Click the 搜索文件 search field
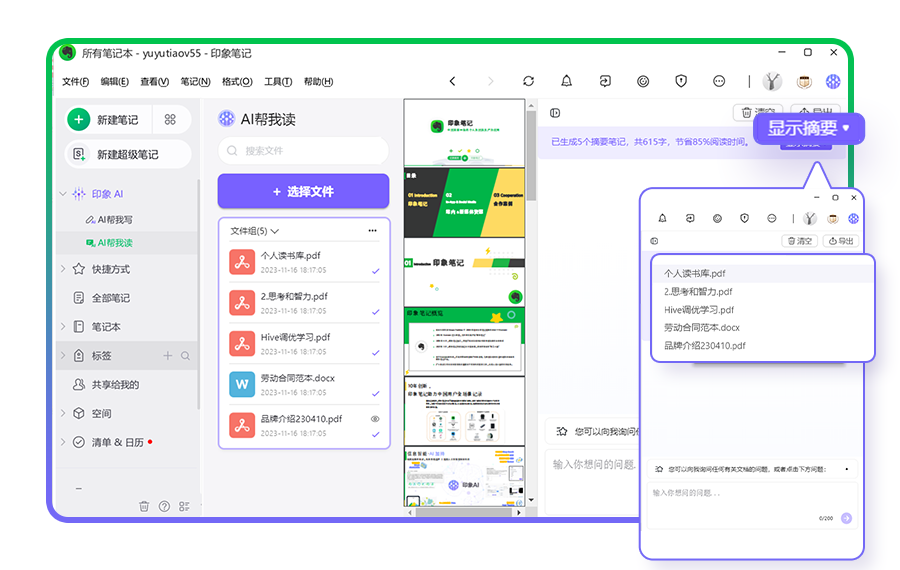The width and height of the screenshot is (900, 570). click(x=303, y=150)
